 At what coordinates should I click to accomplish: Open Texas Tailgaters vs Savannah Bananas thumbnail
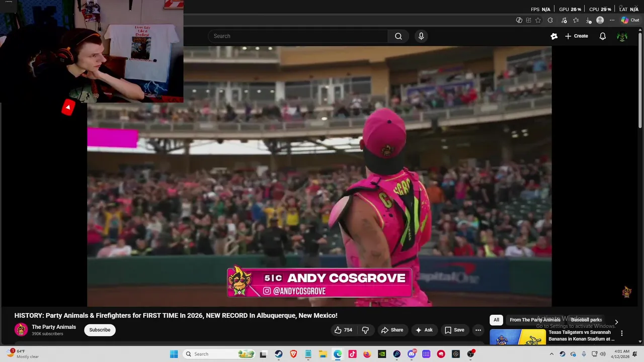[518, 337]
